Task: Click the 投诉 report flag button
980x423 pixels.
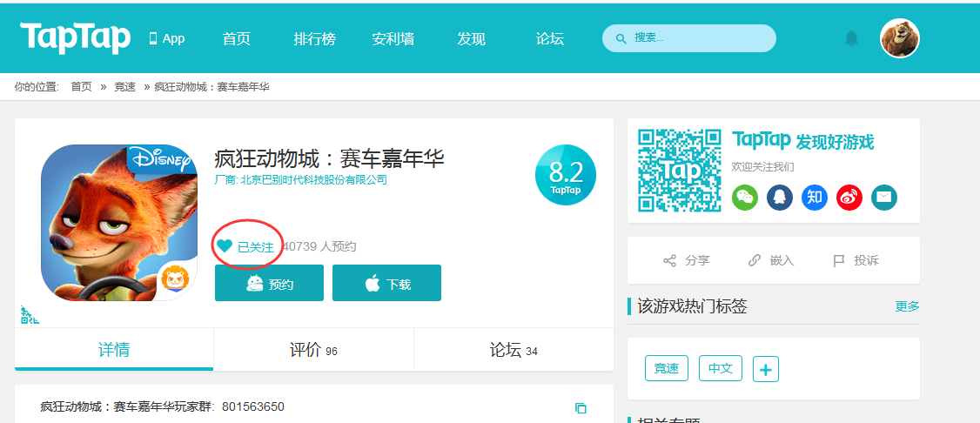Action: pos(856,260)
